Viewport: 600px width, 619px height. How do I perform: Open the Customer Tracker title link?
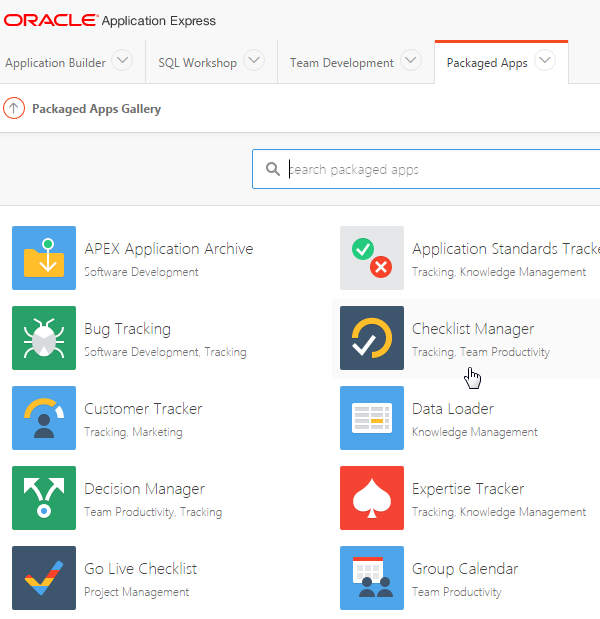click(x=143, y=409)
